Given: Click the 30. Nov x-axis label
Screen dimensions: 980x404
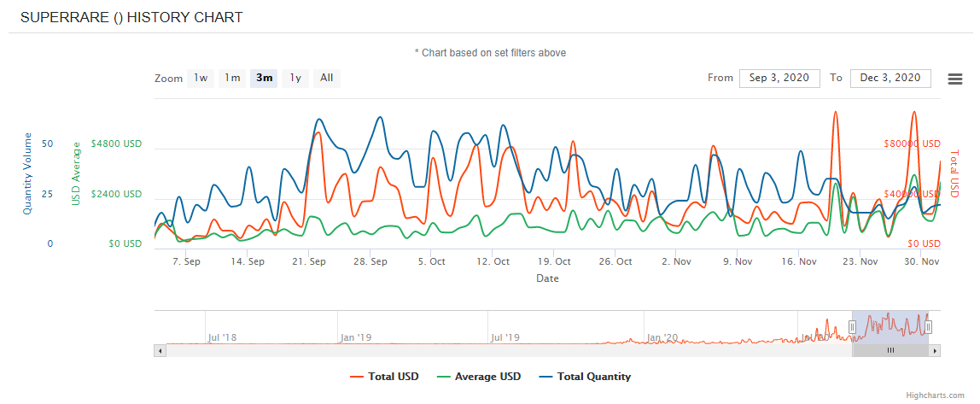Looking at the screenshot, I should pos(922,261).
